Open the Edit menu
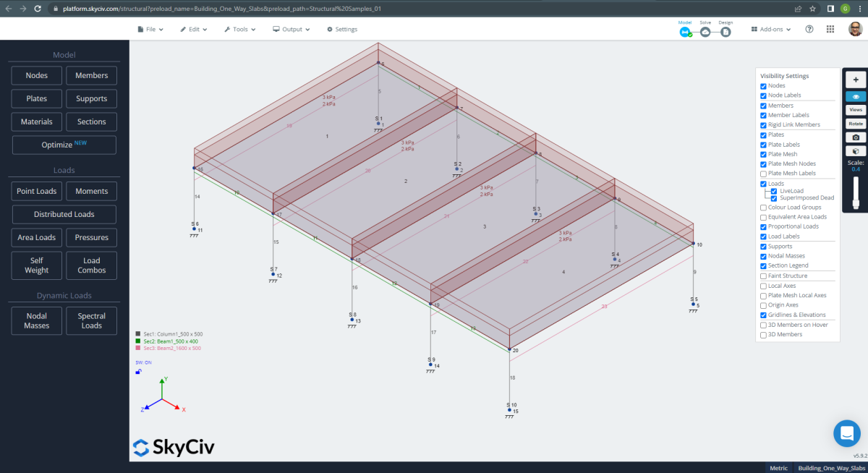Viewport: 868px width, 473px height. click(193, 29)
